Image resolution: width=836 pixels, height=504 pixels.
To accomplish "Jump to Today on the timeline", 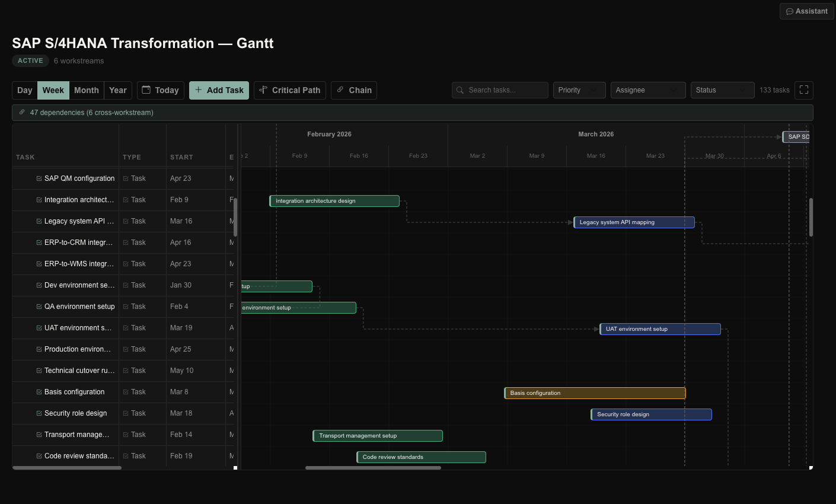I will click(161, 90).
